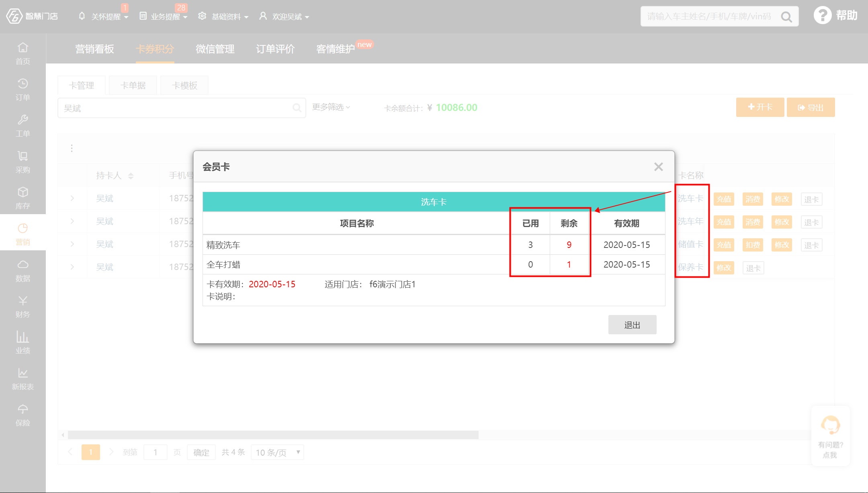Click the 储值卡 card name link

690,244
